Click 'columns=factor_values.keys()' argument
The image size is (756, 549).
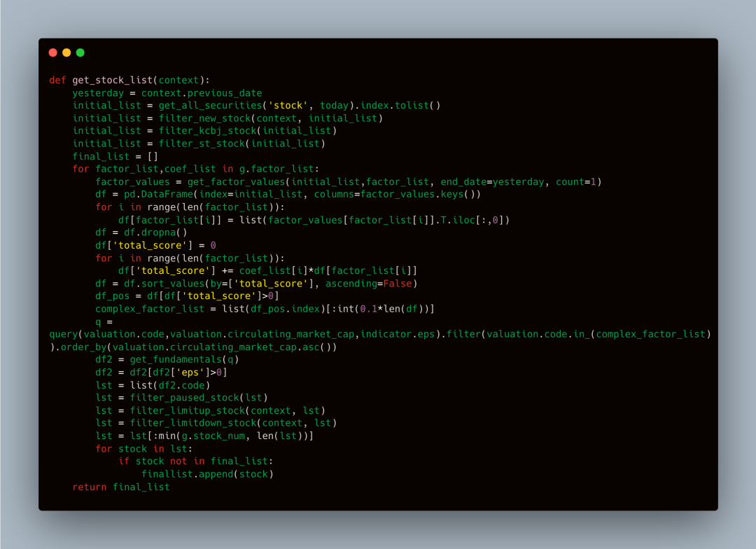point(394,195)
